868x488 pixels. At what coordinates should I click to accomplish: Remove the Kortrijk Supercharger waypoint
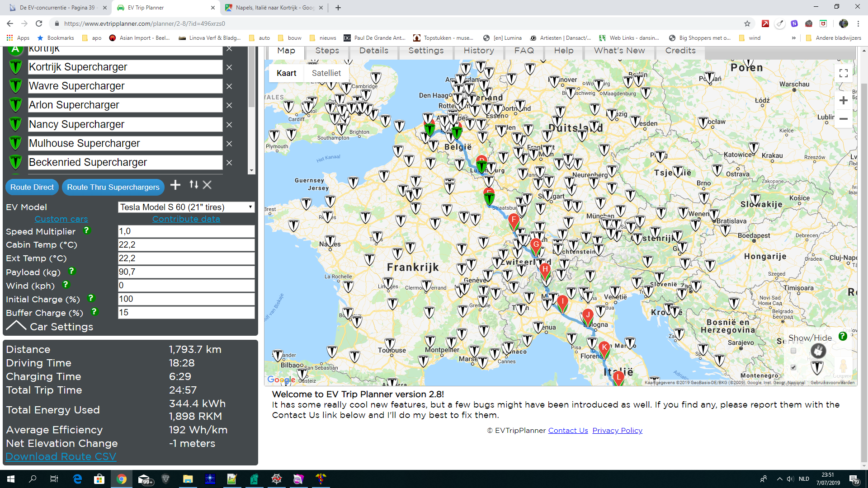coord(229,67)
